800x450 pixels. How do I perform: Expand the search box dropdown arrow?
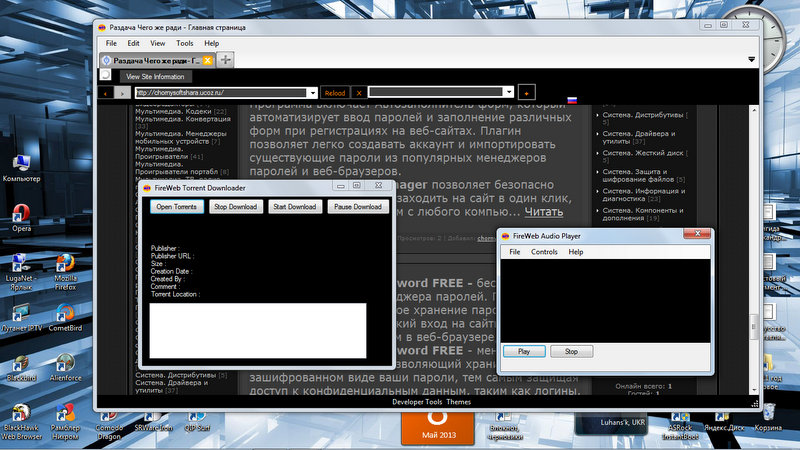tap(508, 92)
